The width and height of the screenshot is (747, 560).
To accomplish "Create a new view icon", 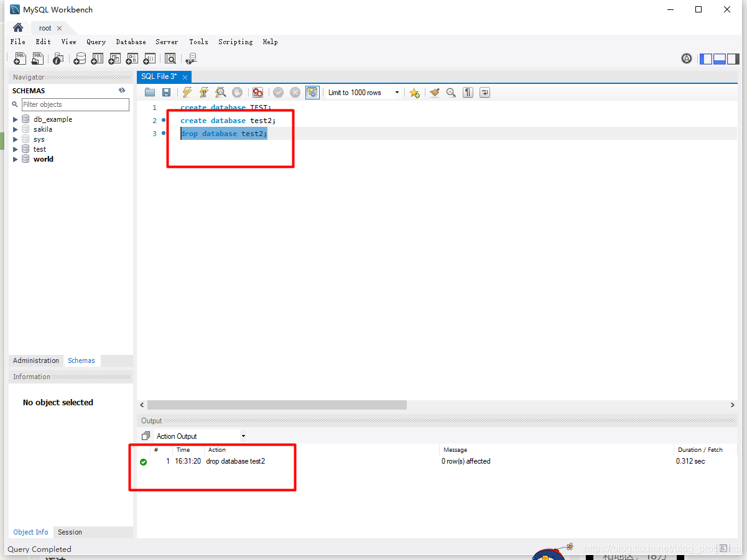I will click(114, 58).
